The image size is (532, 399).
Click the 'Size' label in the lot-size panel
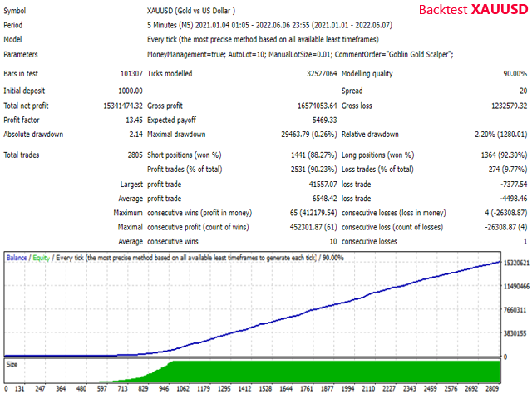[x=12, y=364]
